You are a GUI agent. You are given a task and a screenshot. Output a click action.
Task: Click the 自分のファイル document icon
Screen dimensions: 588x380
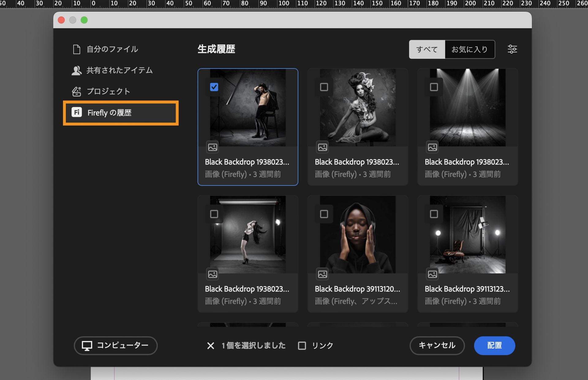click(x=76, y=49)
